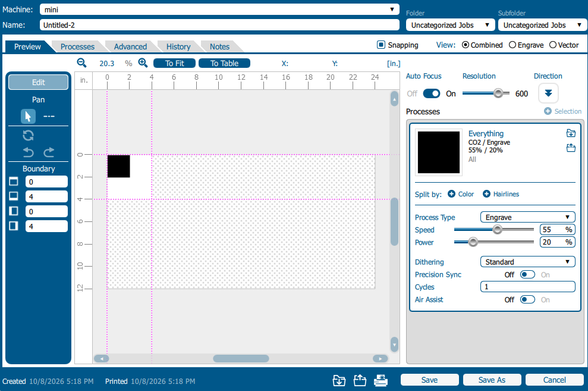The height and width of the screenshot is (391, 588).
Task: Redo the last edit
Action: point(49,152)
